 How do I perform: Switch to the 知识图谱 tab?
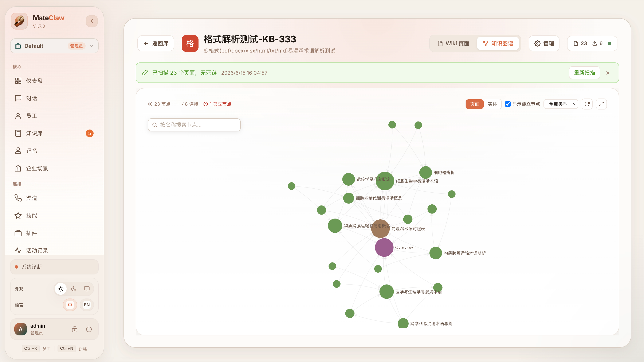pos(498,43)
